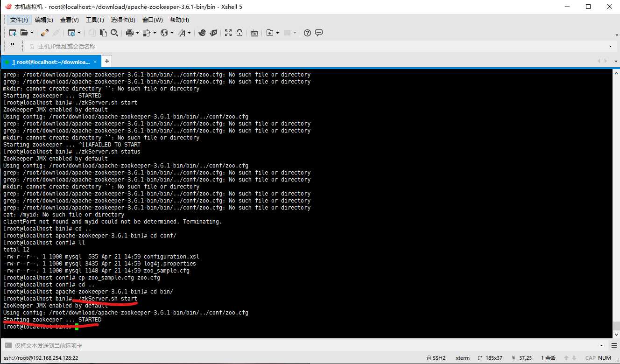Expand the Properties icon dropdown arrow

point(79,33)
